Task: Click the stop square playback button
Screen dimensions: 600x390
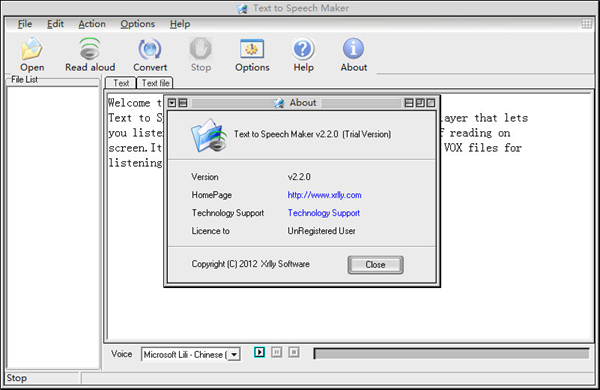Action: pyautogui.click(x=293, y=352)
